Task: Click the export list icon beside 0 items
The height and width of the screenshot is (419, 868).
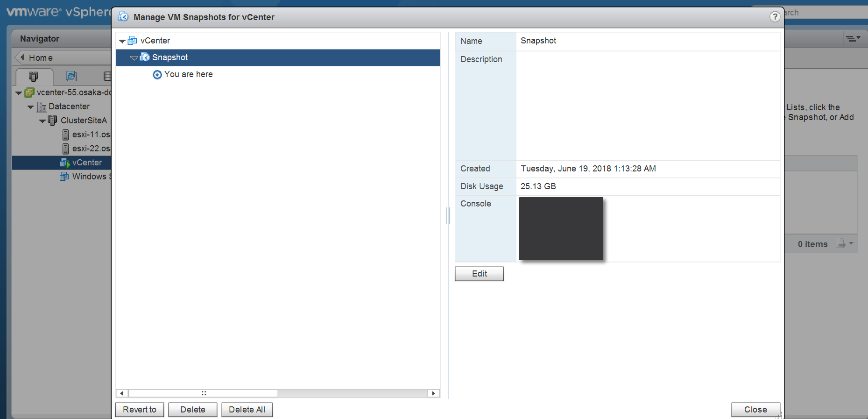Action: (840, 243)
